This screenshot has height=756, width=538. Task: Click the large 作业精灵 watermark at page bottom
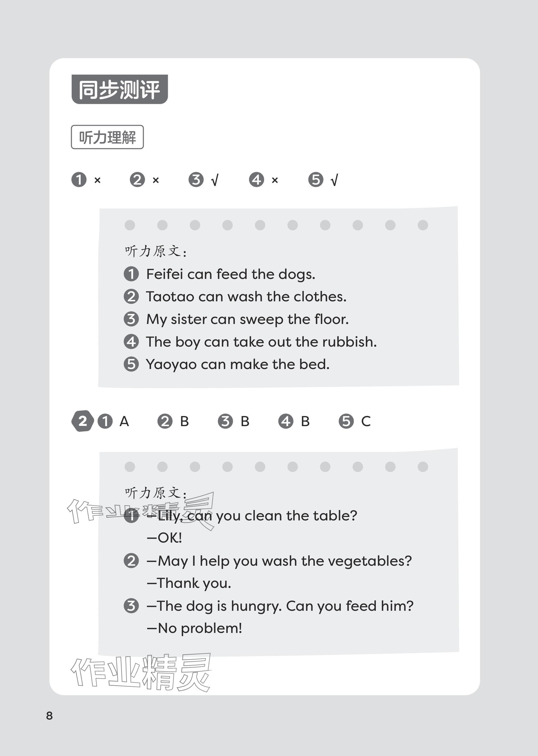click(141, 673)
